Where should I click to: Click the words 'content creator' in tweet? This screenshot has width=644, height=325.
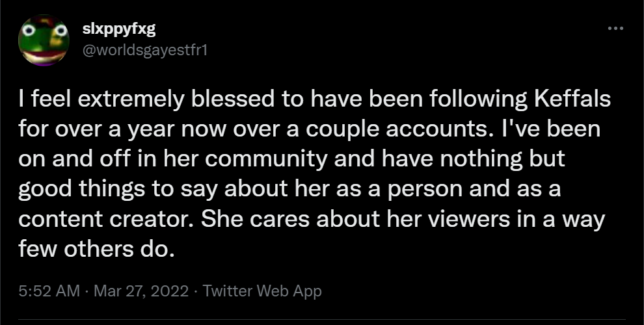click(108, 220)
